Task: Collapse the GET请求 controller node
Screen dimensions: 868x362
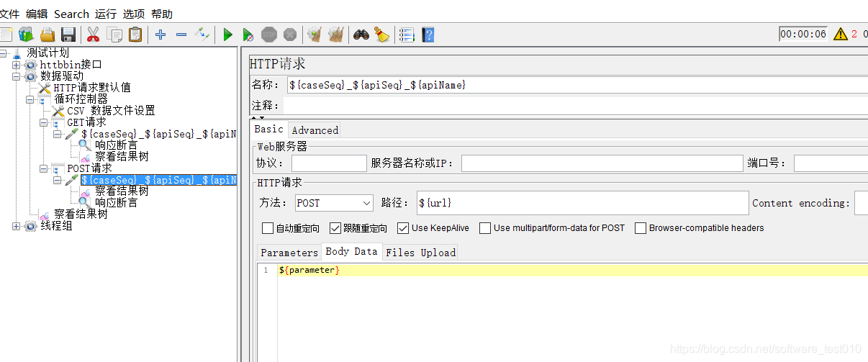Action: tap(43, 122)
